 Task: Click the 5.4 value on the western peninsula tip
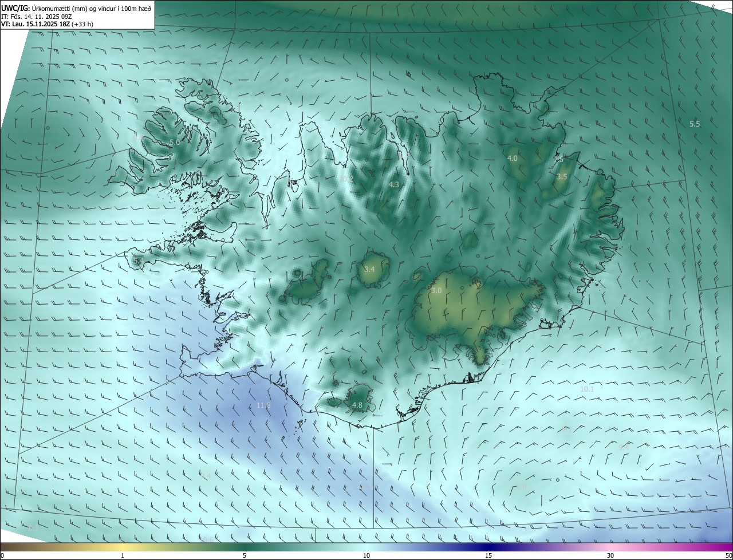[x=138, y=261]
